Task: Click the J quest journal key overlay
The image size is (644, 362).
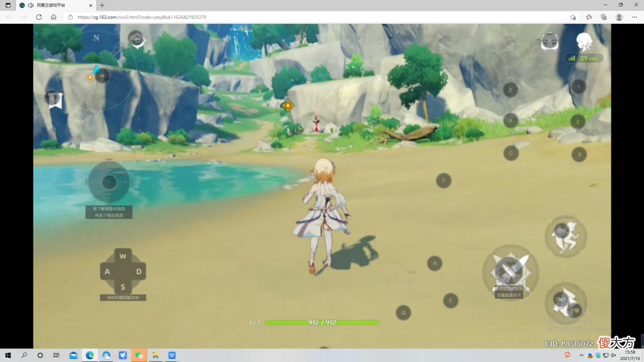Action: click(x=52, y=98)
